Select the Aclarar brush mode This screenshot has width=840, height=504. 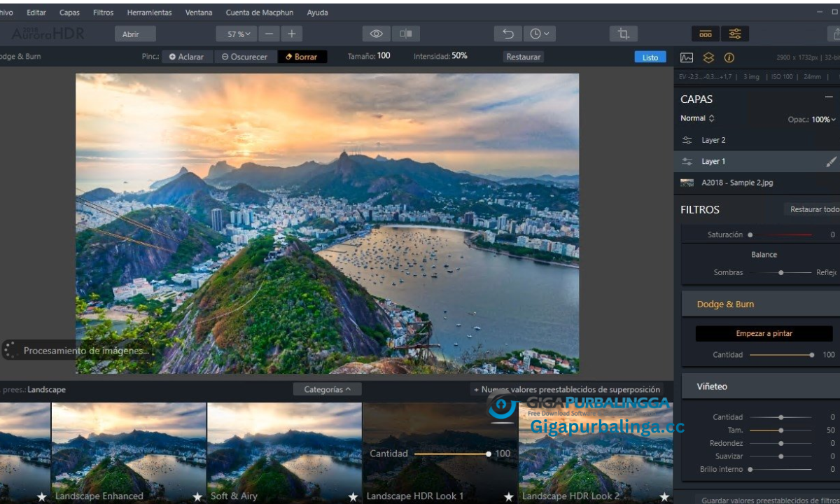186,57
